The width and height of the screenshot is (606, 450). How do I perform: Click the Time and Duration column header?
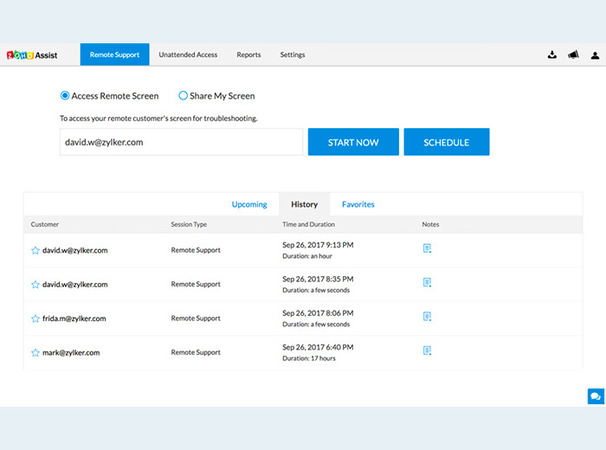(x=308, y=224)
